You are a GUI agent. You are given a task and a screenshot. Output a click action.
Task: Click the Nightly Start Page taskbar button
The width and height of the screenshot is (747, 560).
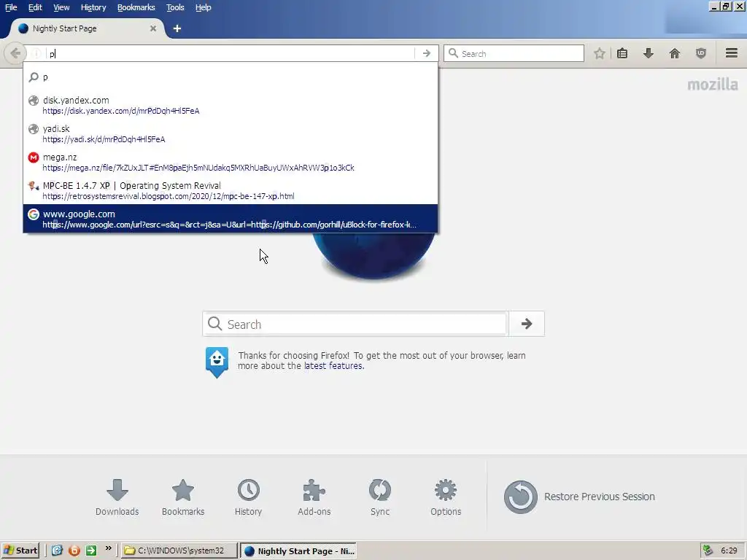[x=298, y=551]
